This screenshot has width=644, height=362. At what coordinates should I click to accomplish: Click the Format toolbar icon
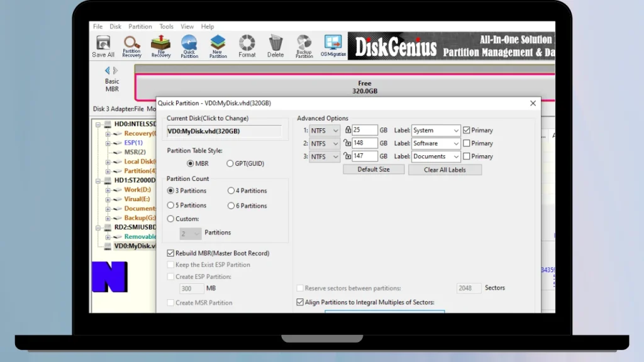(x=247, y=46)
